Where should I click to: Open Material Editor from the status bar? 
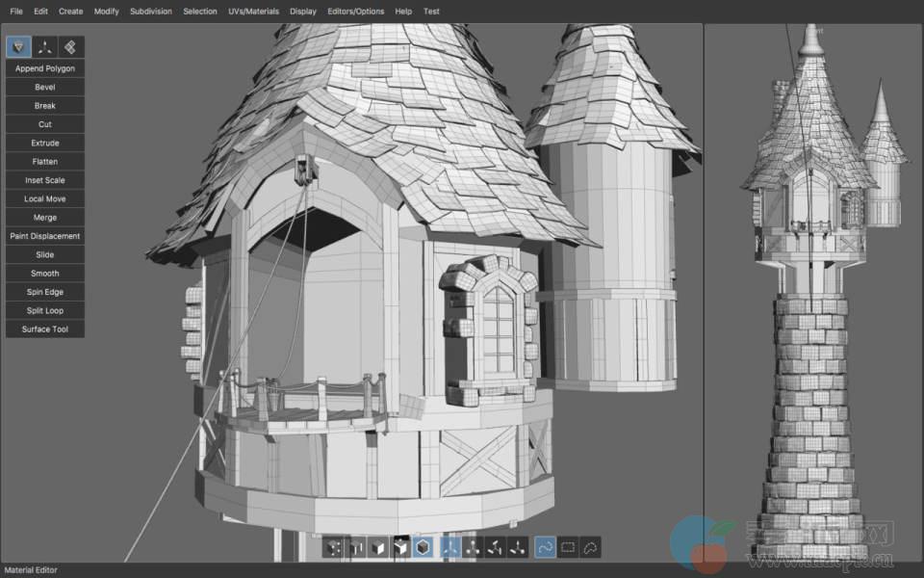pos(32,571)
